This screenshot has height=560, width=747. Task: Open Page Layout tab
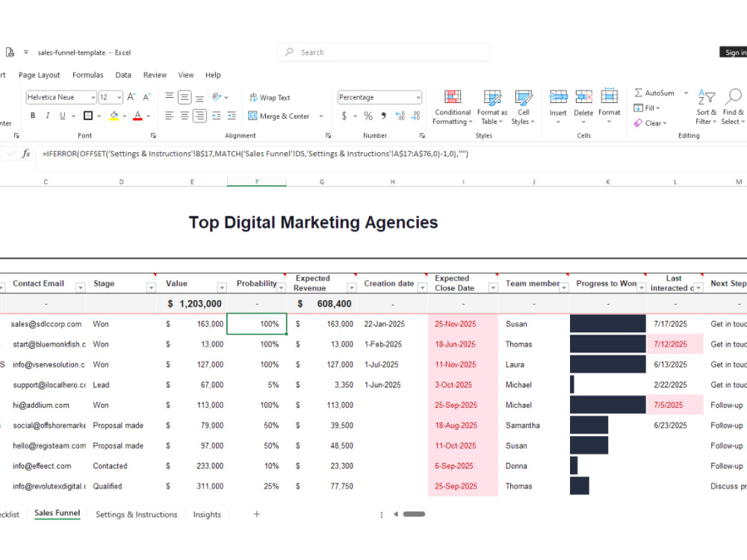point(39,75)
